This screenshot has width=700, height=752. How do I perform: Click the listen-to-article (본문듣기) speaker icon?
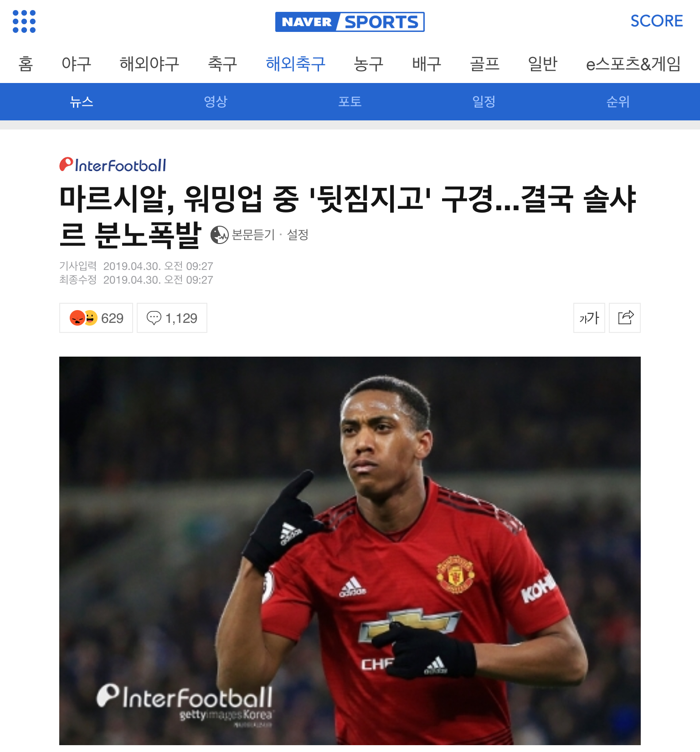click(220, 235)
